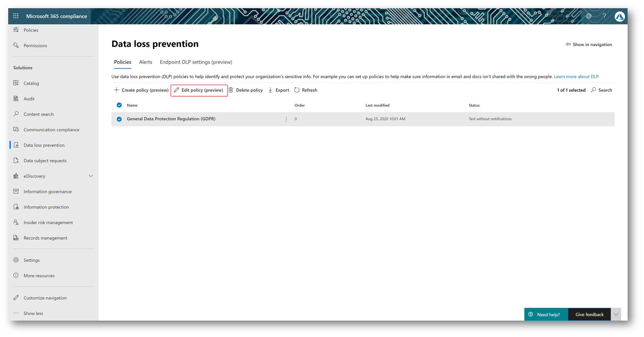Sort by the Name column header
Screen dimensions: 644x337
[x=132, y=105]
